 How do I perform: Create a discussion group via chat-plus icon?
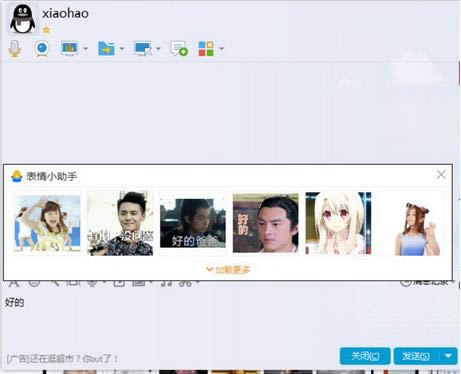tap(179, 49)
